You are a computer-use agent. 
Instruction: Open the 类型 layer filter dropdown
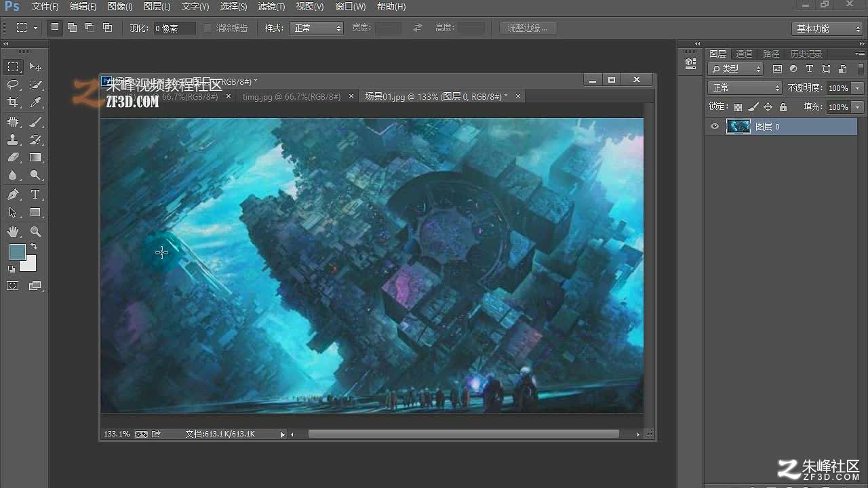(735, 69)
